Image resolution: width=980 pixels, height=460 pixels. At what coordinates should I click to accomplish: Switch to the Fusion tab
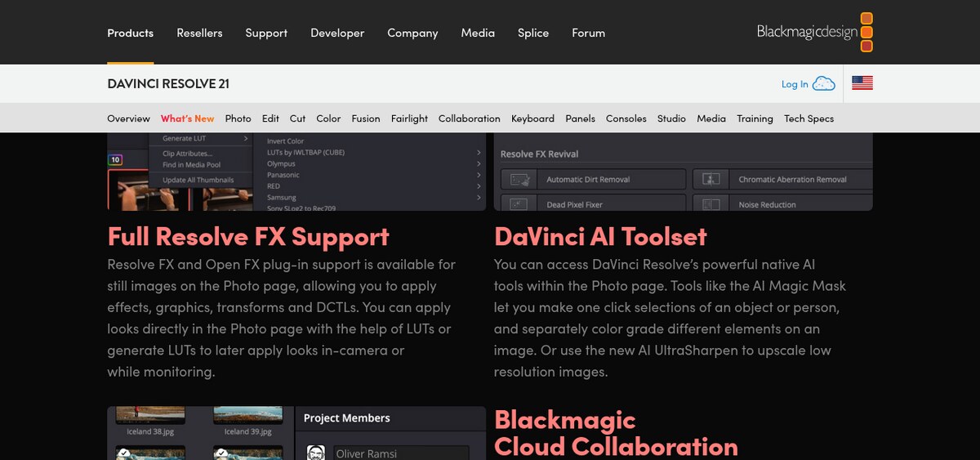[366, 118]
